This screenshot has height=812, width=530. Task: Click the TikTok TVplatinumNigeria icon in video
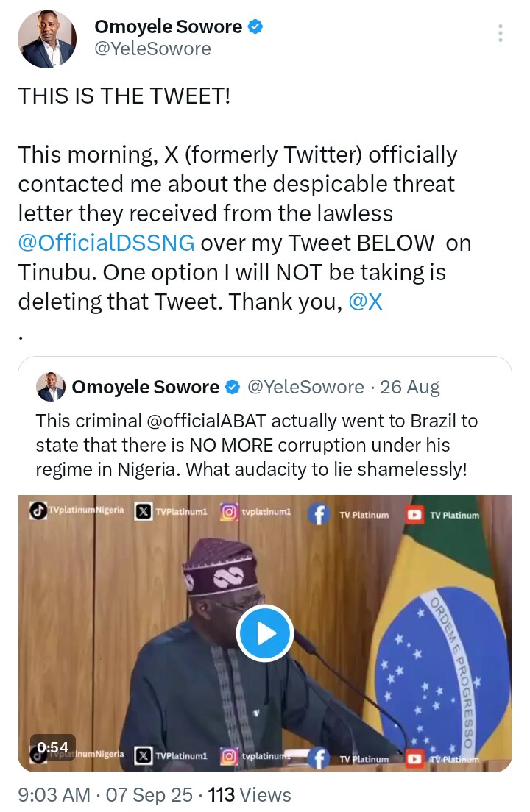pyautogui.click(x=38, y=510)
